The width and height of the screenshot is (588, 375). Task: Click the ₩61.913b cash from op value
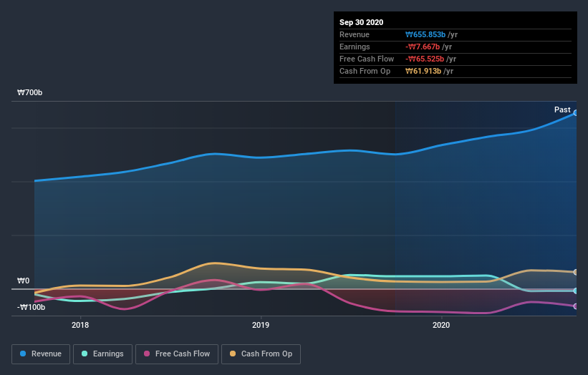click(423, 71)
